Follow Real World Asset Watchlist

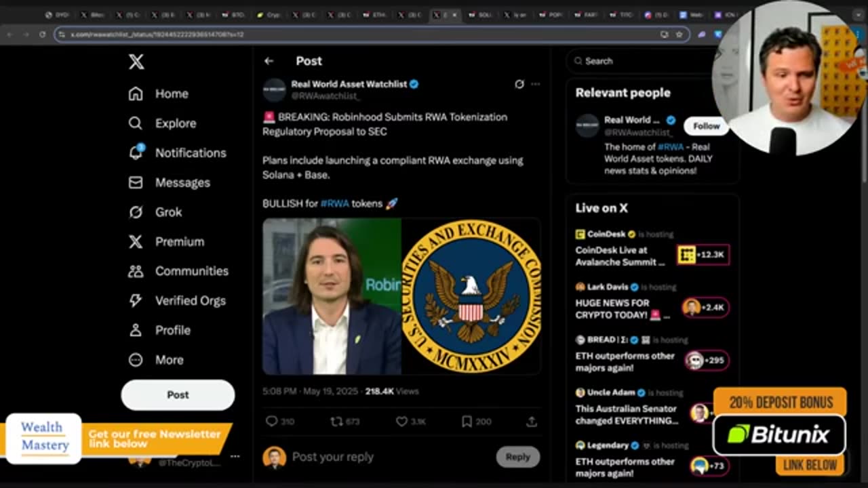[706, 126]
